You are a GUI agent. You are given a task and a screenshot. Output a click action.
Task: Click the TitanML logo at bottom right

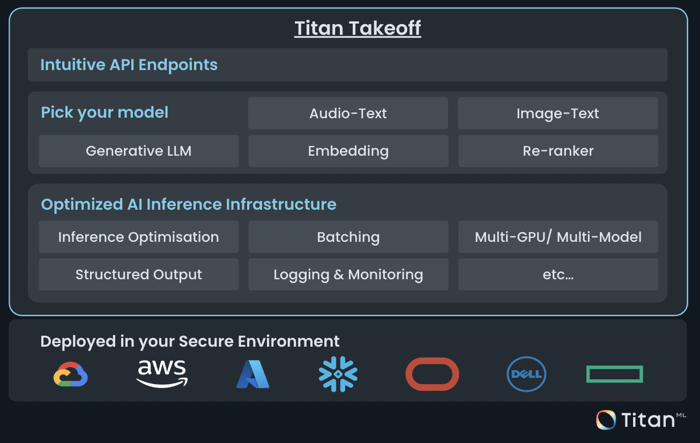coord(641,420)
